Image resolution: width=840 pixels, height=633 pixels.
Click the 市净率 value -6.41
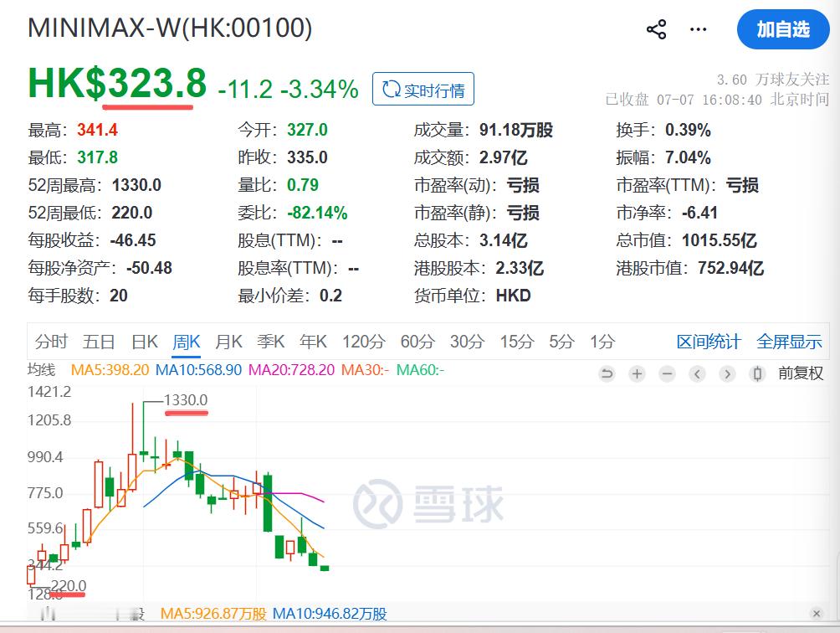pos(699,213)
